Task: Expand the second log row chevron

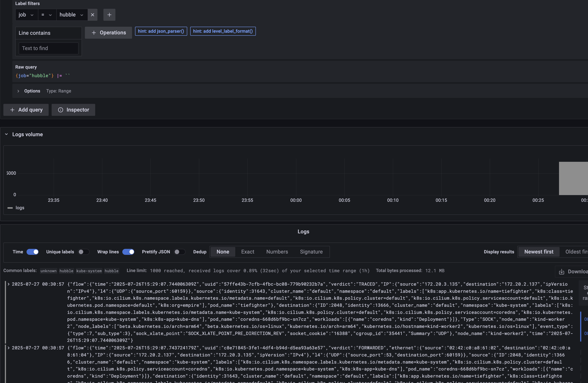Action: coord(9,348)
